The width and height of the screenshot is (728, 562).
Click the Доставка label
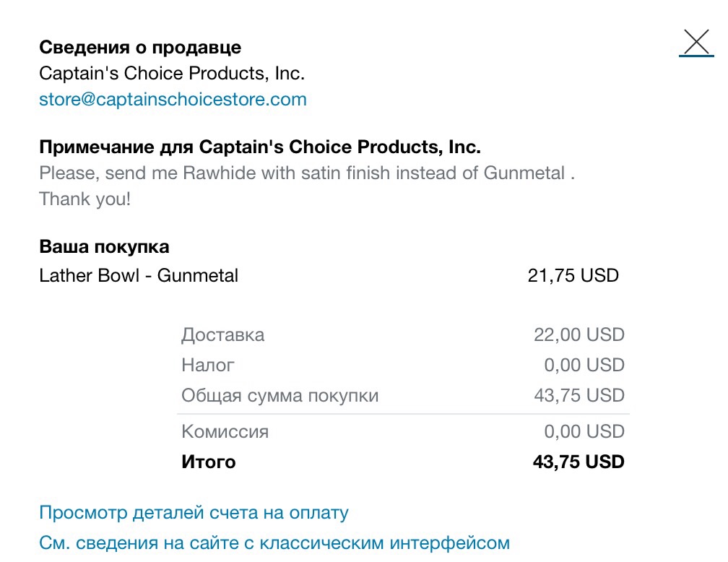click(223, 335)
